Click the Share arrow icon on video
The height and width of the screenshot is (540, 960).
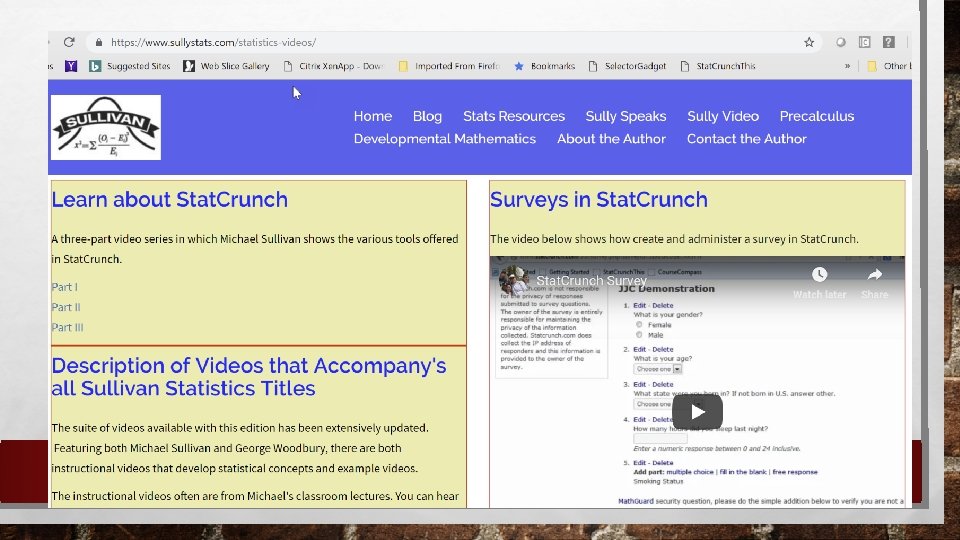(x=874, y=275)
